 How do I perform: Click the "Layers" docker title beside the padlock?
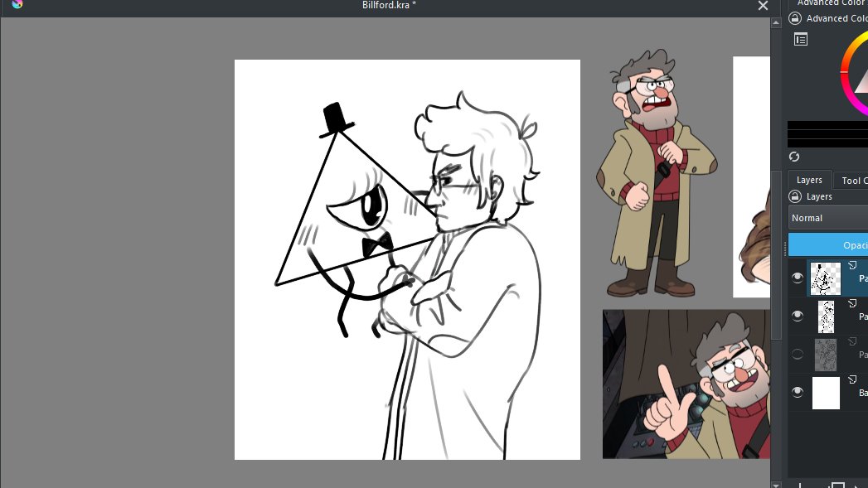819,196
